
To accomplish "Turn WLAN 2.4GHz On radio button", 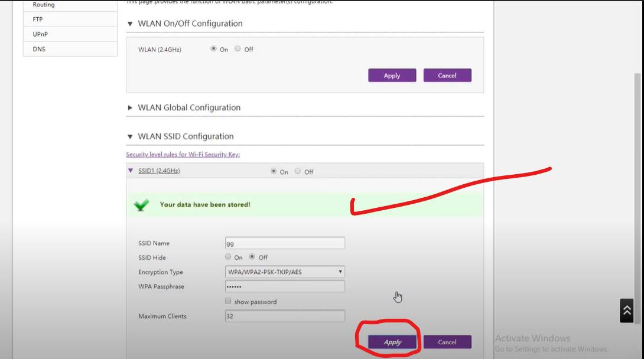I will (214, 49).
